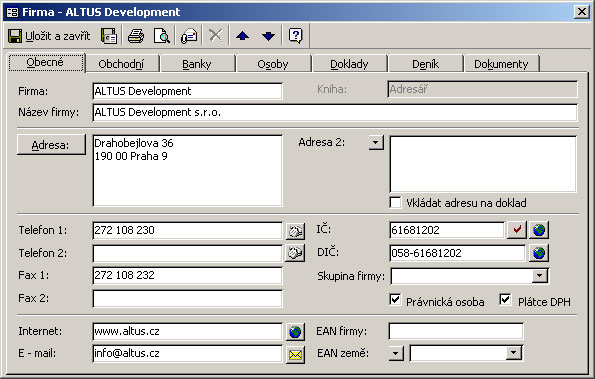Click the Telefon 1 input field
Image resolution: width=595 pixels, height=379 pixels.
(187, 230)
